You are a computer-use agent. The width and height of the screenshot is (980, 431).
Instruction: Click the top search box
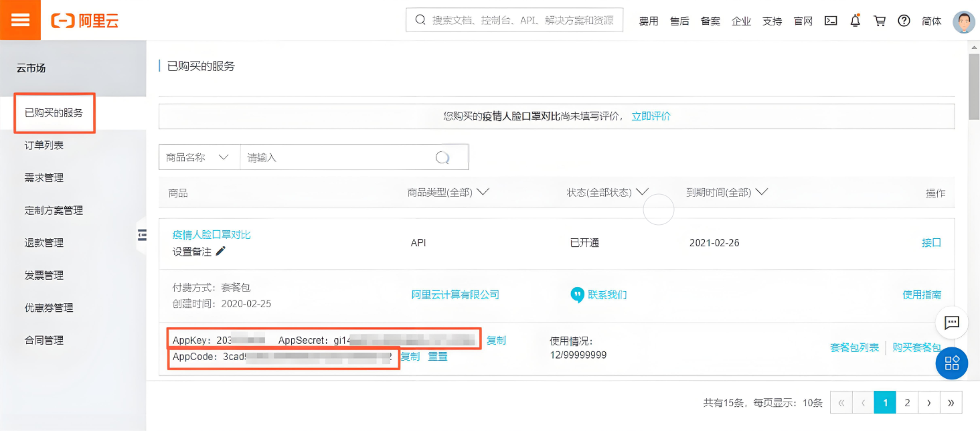pyautogui.click(x=514, y=20)
